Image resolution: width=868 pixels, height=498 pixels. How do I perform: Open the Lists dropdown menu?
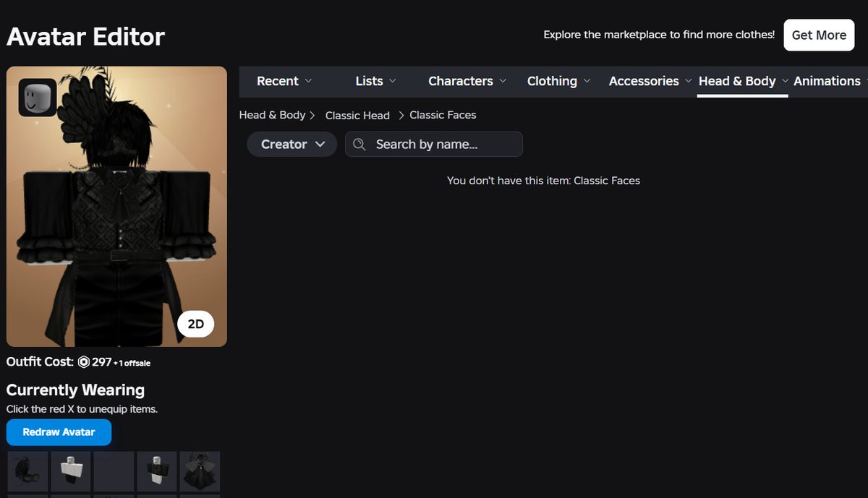tap(376, 81)
